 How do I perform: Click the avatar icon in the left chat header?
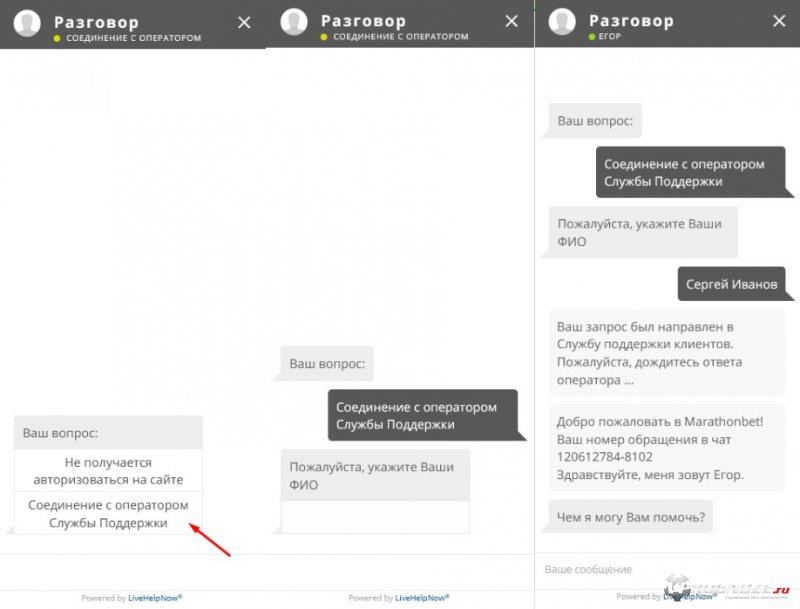point(27,23)
